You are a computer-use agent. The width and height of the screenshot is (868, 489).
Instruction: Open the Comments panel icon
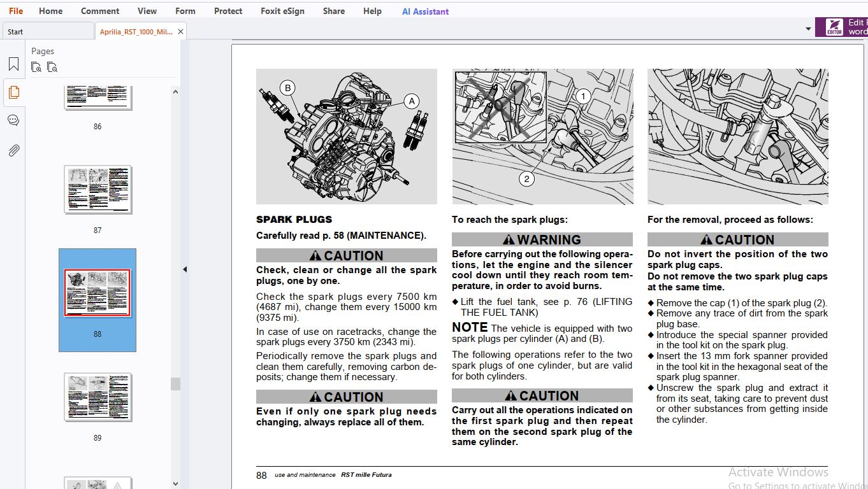click(x=13, y=120)
